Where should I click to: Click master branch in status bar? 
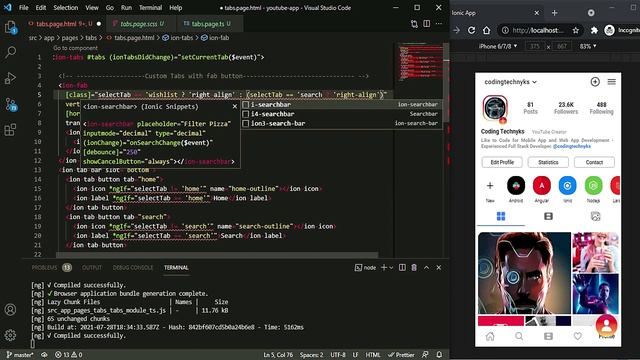[x=20, y=355]
